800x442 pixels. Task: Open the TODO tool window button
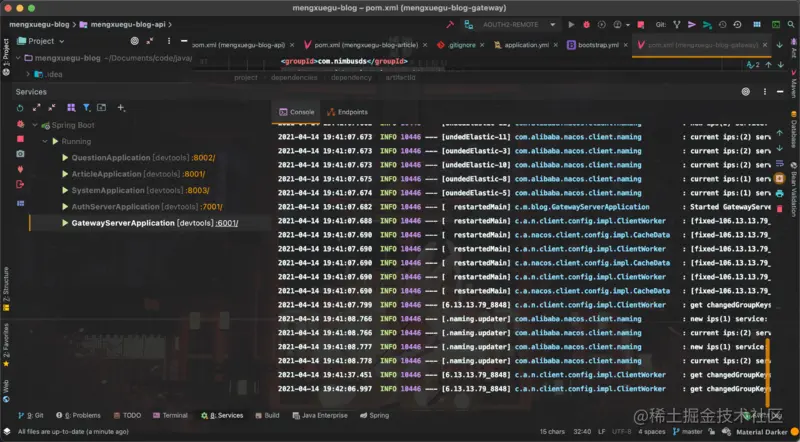[x=127, y=415]
